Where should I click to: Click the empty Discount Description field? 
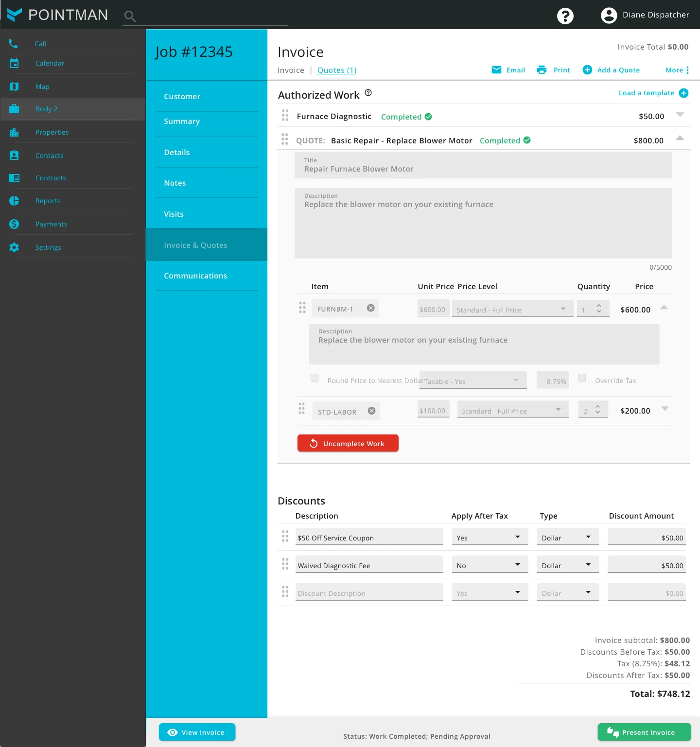pyautogui.click(x=369, y=593)
